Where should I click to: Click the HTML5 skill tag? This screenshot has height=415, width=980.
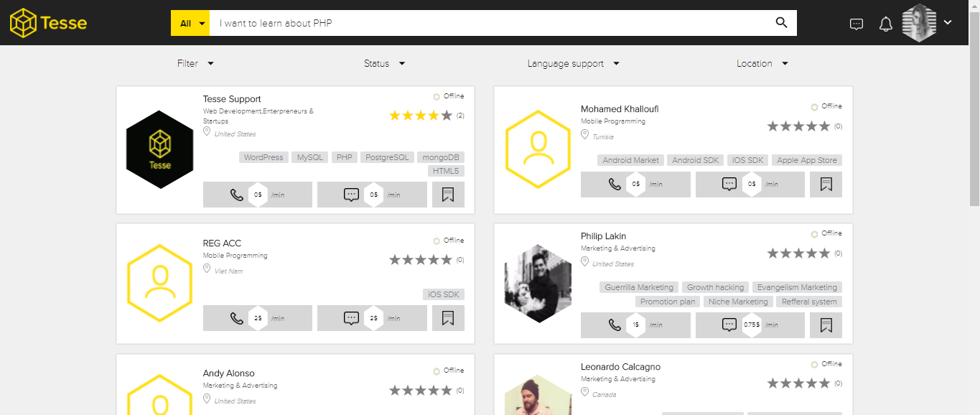tap(447, 171)
